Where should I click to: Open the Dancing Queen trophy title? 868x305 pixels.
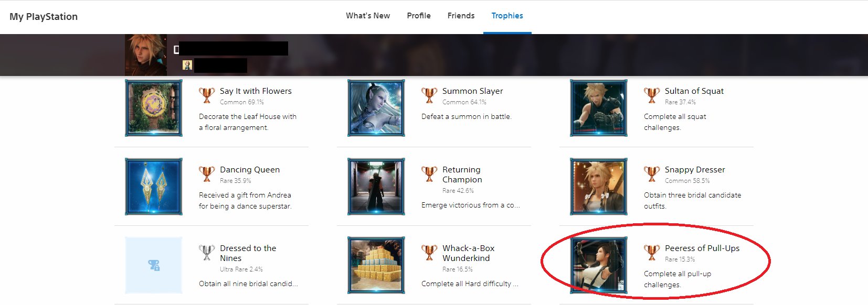(x=250, y=170)
